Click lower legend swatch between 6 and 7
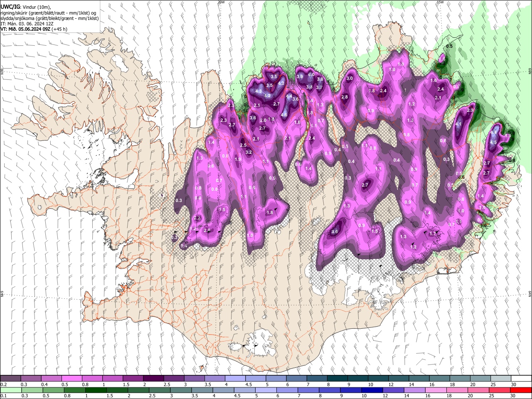532x399 pixels. click(x=287, y=390)
